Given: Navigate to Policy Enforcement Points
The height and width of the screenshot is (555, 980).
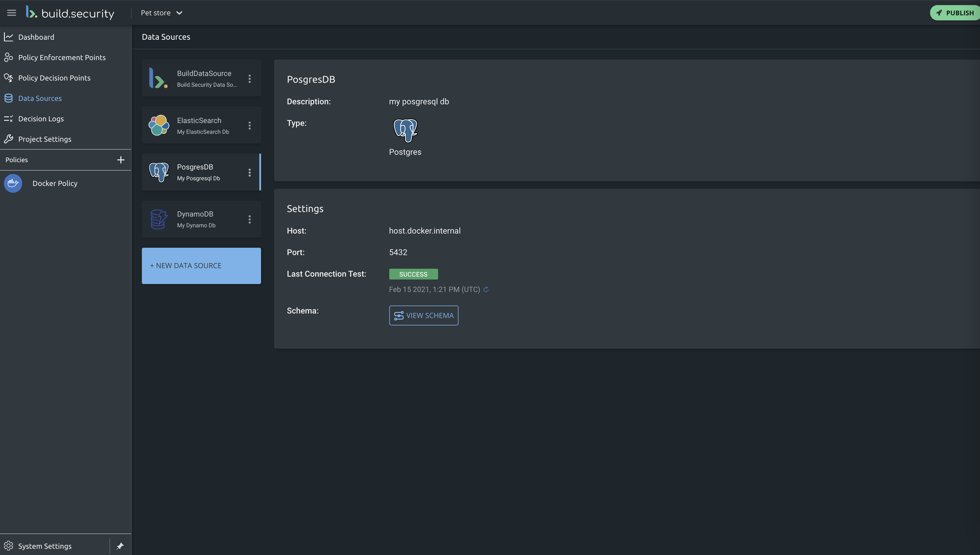Looking at the screenshot, I should [x=62, y=58].
